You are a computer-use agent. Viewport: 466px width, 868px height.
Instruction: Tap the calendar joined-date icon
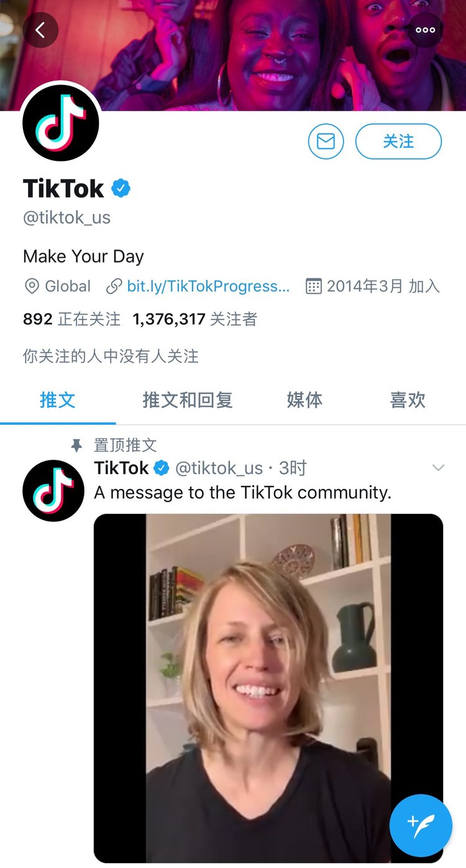pyautogui.click(x=314, y=286)
